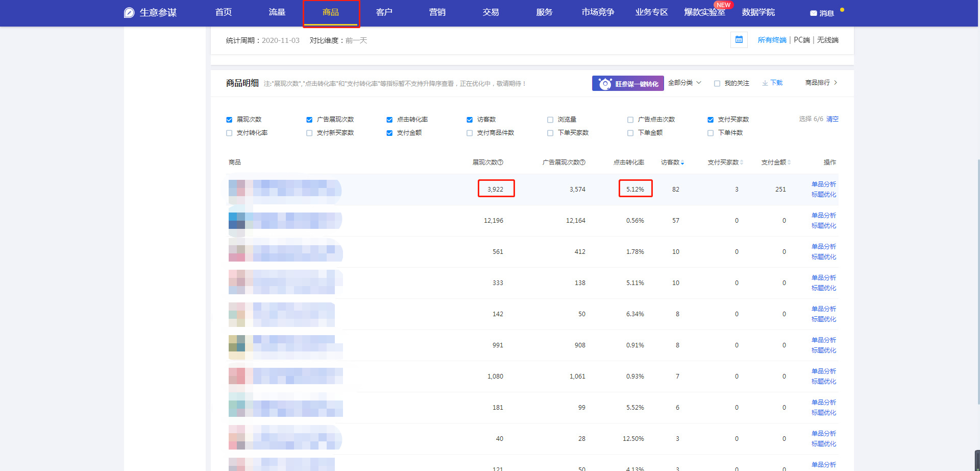
Task: Enable the 浏览量 checkbox
Action: click(x=550, y=120)
